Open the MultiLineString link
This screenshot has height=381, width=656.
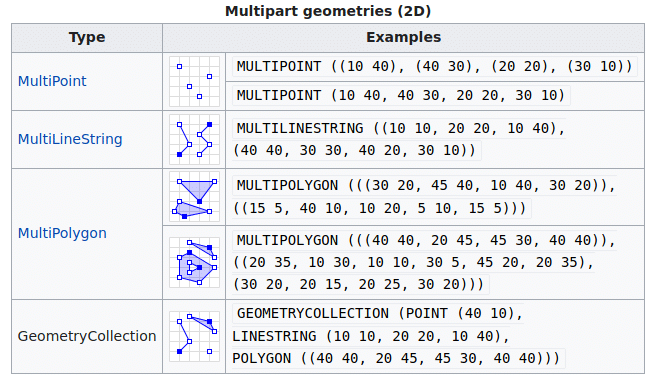point(70,139)
